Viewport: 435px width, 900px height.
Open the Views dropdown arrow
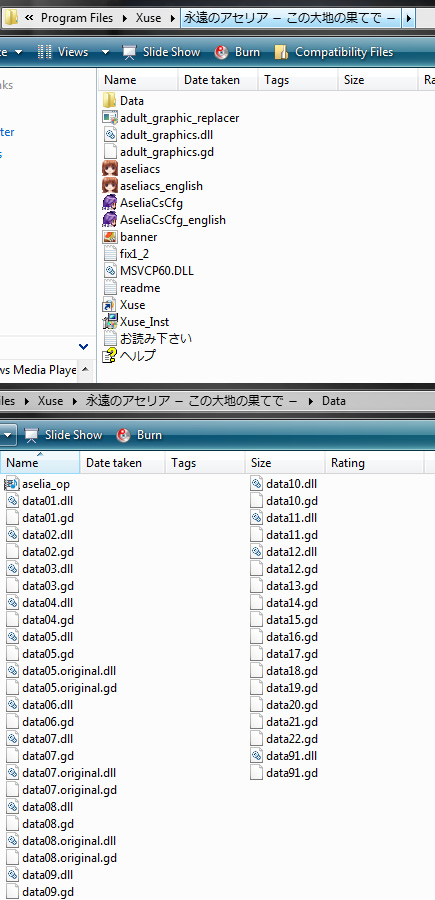click(105, 52)
